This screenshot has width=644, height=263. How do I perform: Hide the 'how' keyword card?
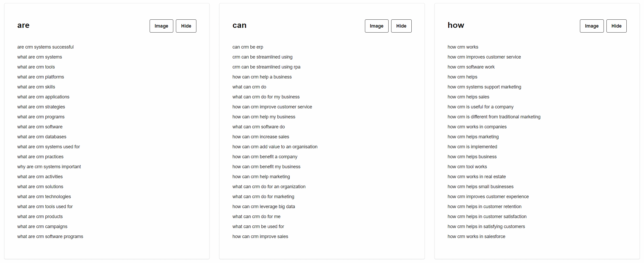(x=616, y=26)
